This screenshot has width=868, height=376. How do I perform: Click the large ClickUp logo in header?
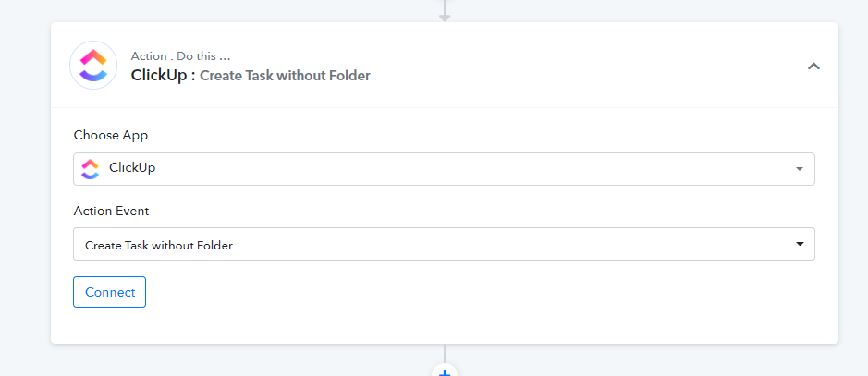(x=93, y=66)
